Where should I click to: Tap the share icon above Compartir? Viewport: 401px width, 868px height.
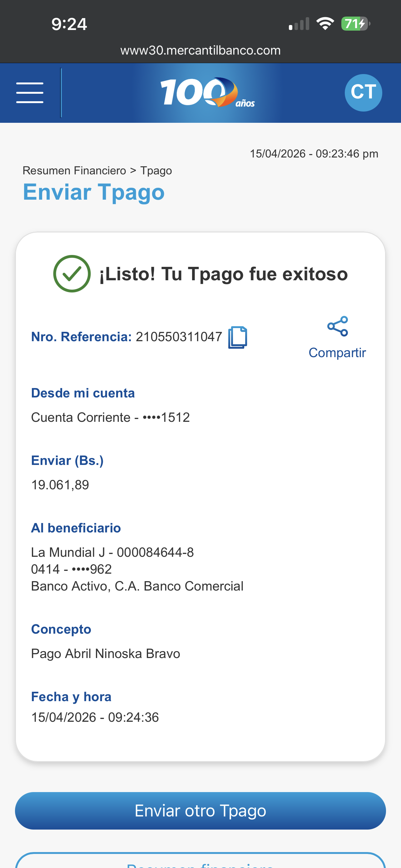337,326
